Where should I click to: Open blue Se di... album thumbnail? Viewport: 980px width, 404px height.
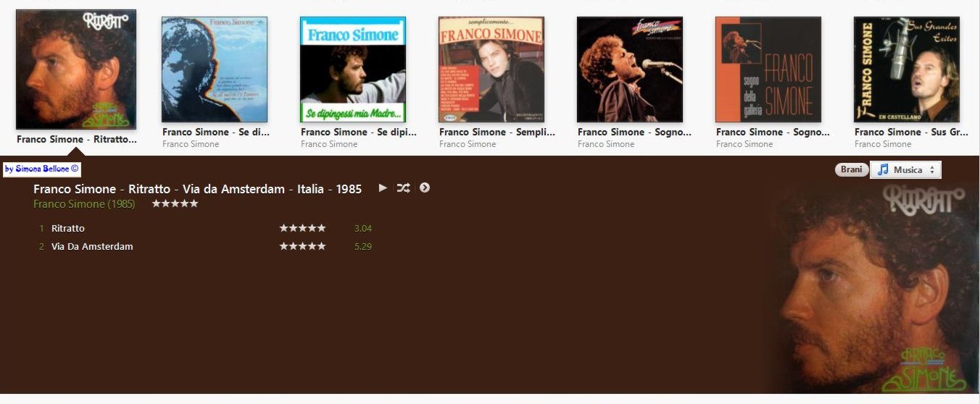point(215,70)
